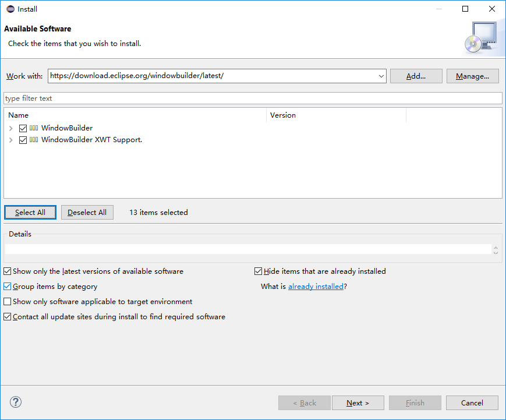Enable Show only software applicable to target environment
The width and height of the screenshot is (506, 420).
tap(8, 302)
